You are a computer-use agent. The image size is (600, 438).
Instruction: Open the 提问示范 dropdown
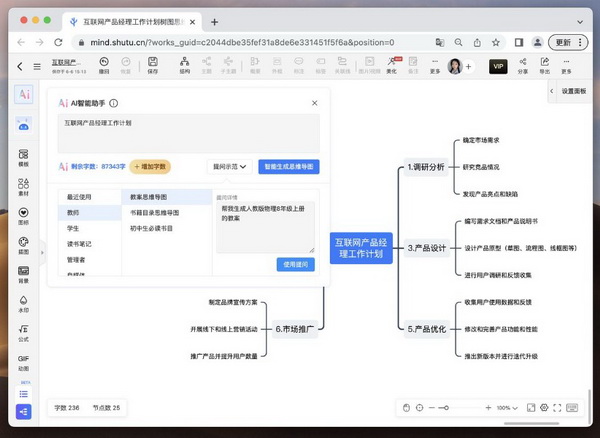(230, 167)
